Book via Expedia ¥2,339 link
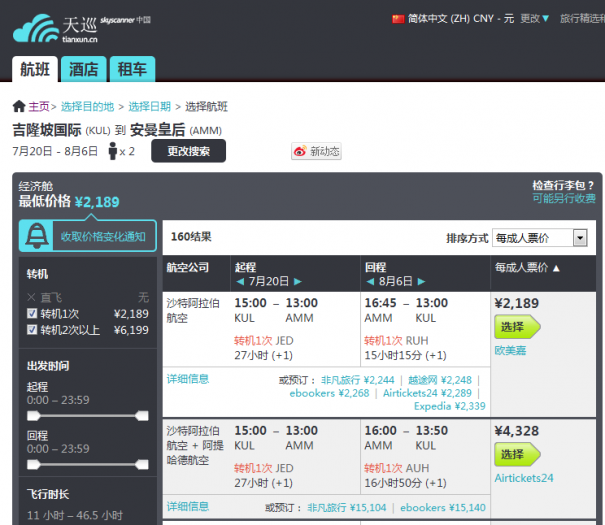 pos(450,406)
